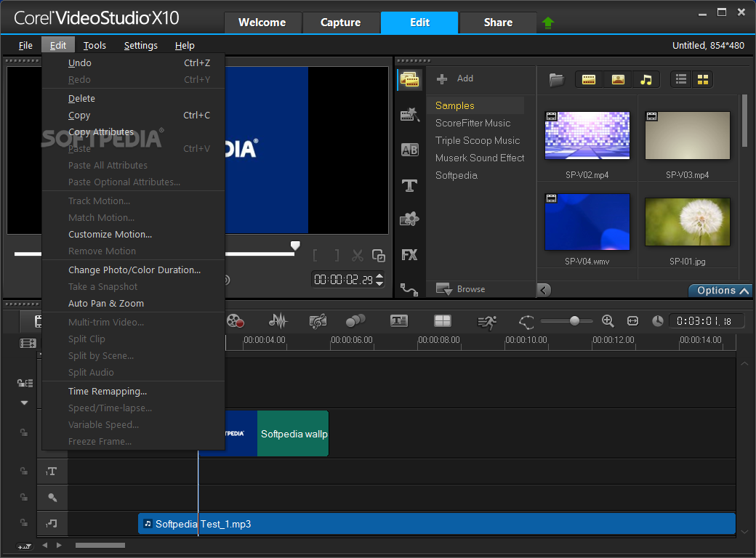
Task: Select the ScoreFitter Music folder
Action: click(472, 123)
